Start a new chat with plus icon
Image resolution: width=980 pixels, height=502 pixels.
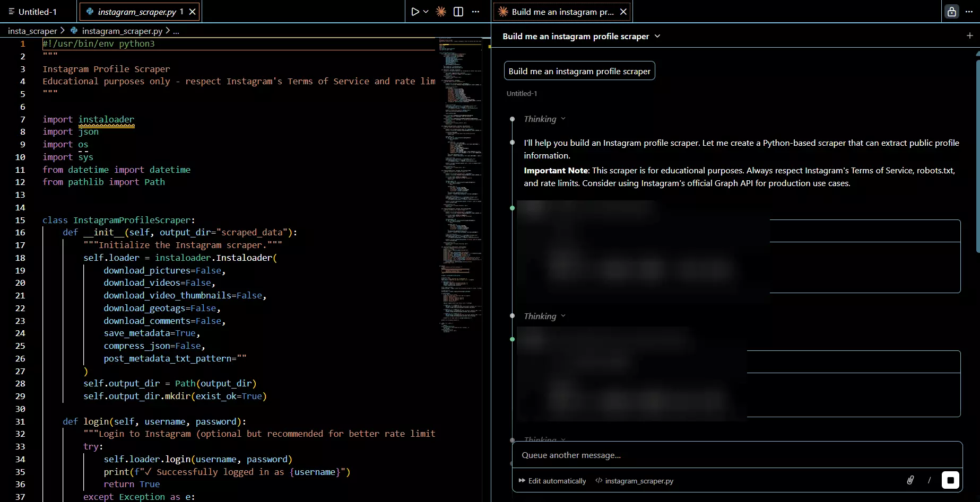(970, 36)
